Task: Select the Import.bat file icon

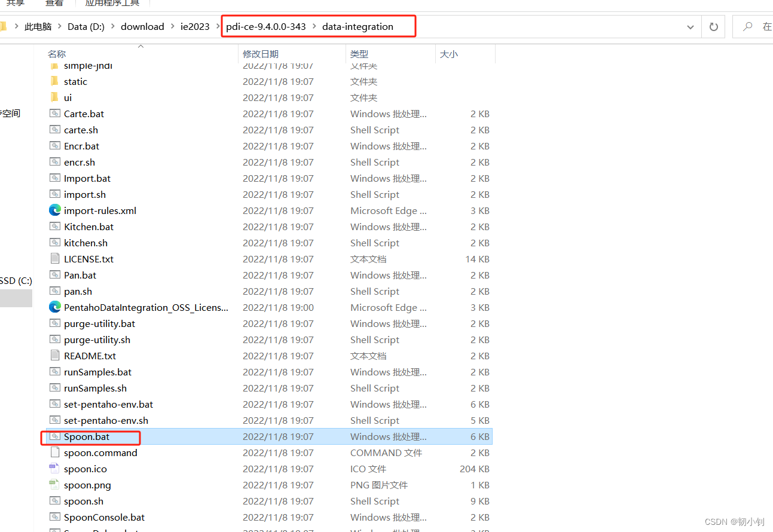Action: [x=54, y=178]
